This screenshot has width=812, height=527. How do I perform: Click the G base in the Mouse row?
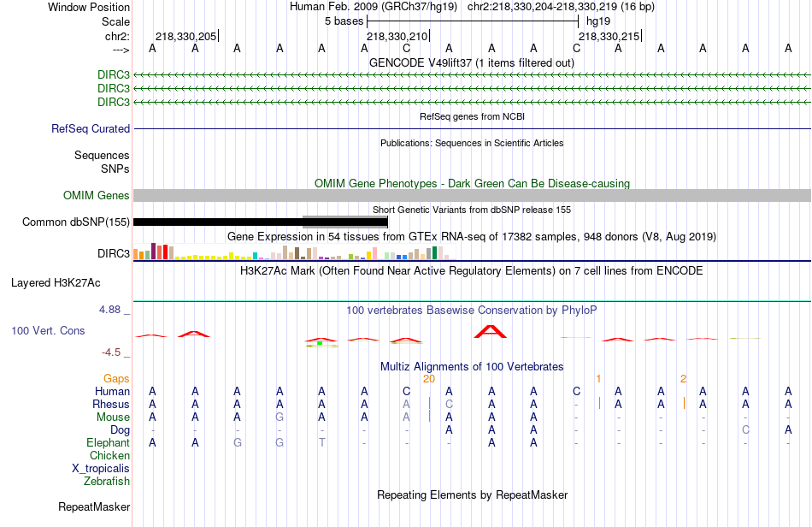click(x=279, y=417)
